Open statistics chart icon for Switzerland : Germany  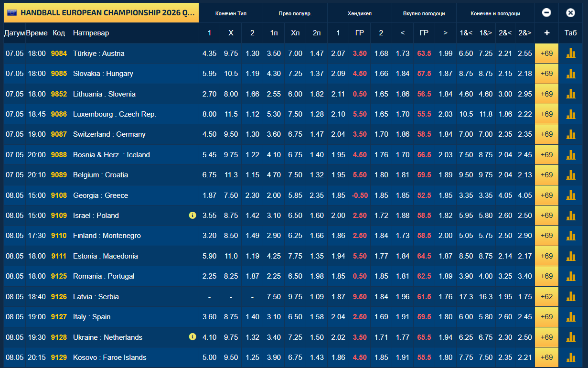click(570, 134)
